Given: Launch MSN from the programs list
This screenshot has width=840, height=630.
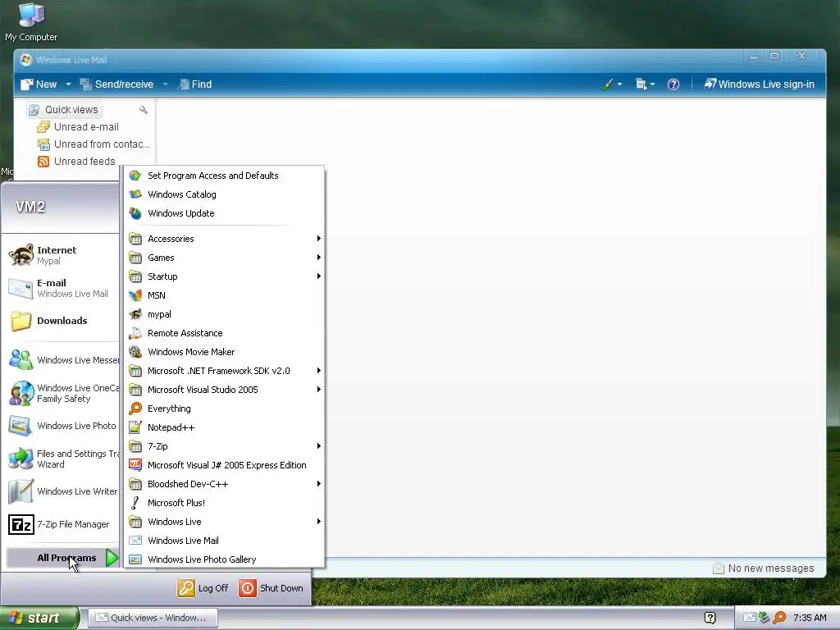Looking at the screenshot, I should [224, 295].
